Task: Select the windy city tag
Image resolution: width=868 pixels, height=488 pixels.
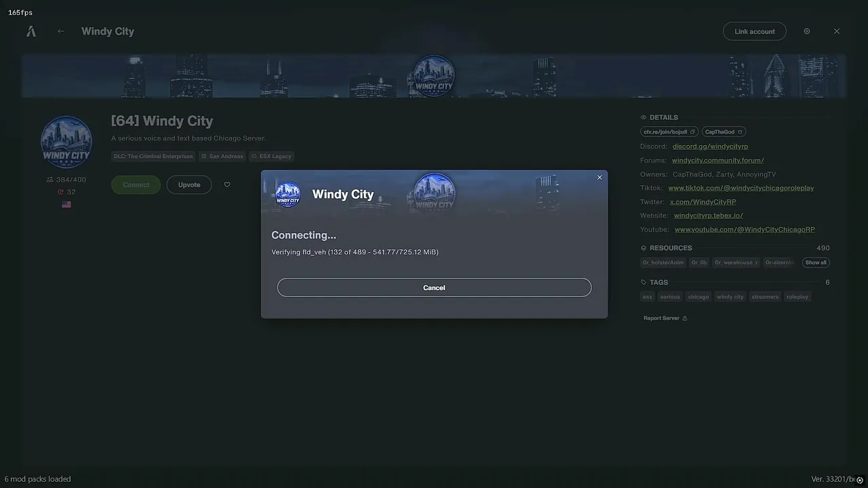Action: [x=730, y=297]
